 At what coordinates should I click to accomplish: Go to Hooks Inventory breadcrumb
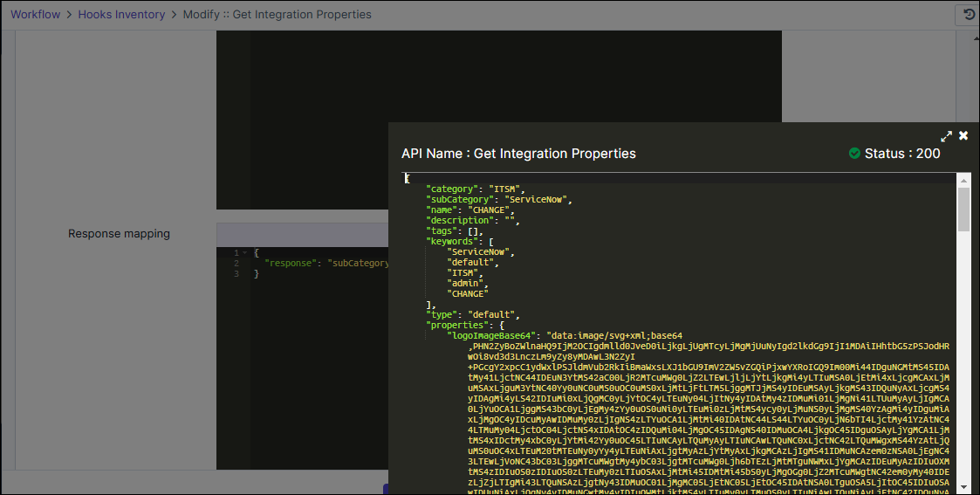point(121,14)
